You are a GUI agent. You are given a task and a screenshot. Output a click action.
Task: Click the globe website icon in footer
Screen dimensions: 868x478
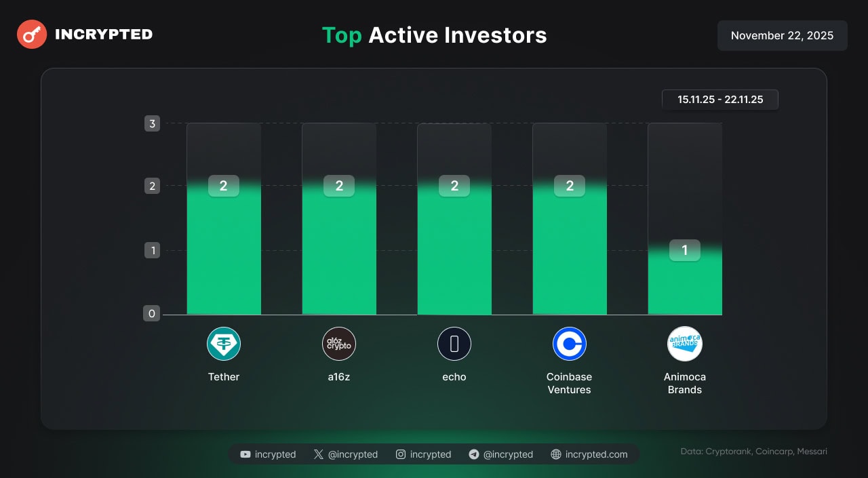[556, 454]
